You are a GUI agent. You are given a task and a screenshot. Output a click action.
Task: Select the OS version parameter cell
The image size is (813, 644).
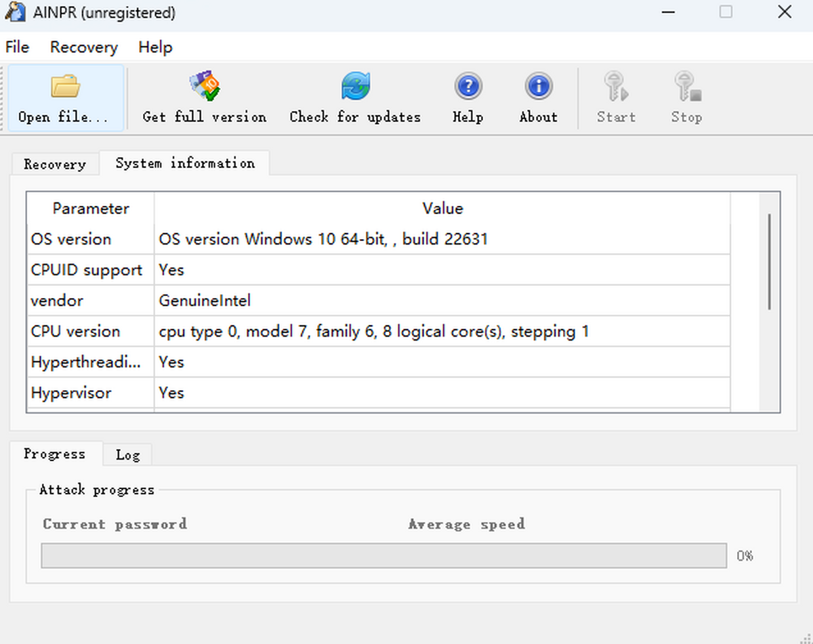(91, 239)
